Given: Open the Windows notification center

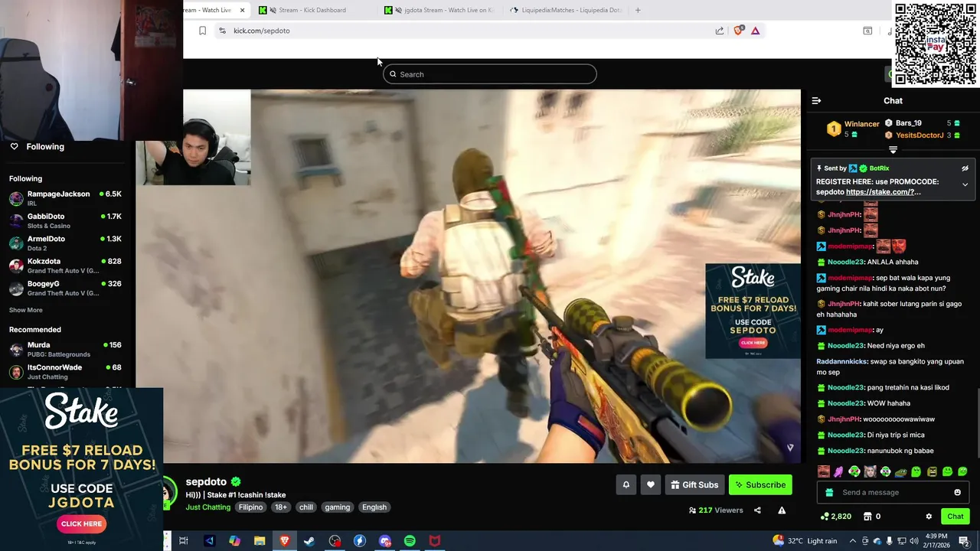Looking at the screenshot, I should [965, 541].
